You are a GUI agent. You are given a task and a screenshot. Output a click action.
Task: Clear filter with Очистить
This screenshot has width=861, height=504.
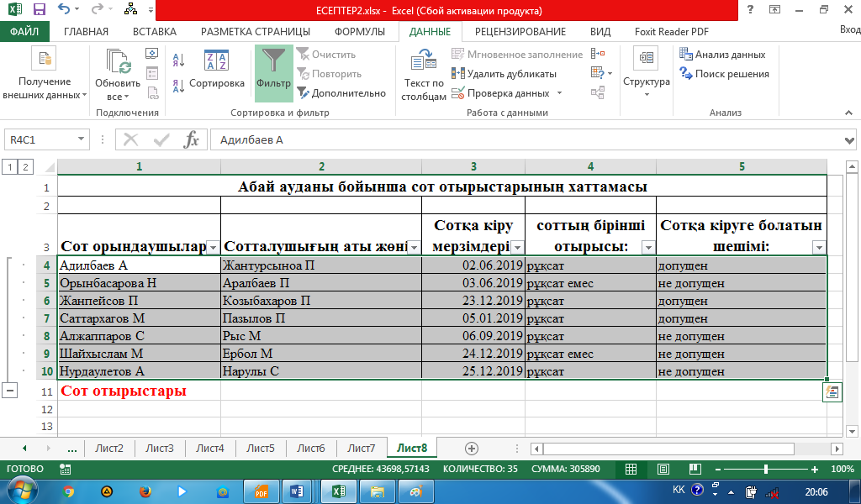point(327,55)
